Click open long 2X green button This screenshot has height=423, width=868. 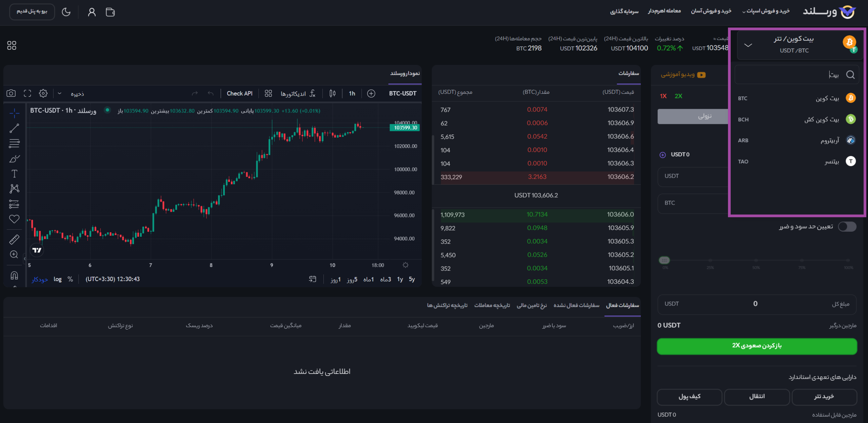pos(757,346)
